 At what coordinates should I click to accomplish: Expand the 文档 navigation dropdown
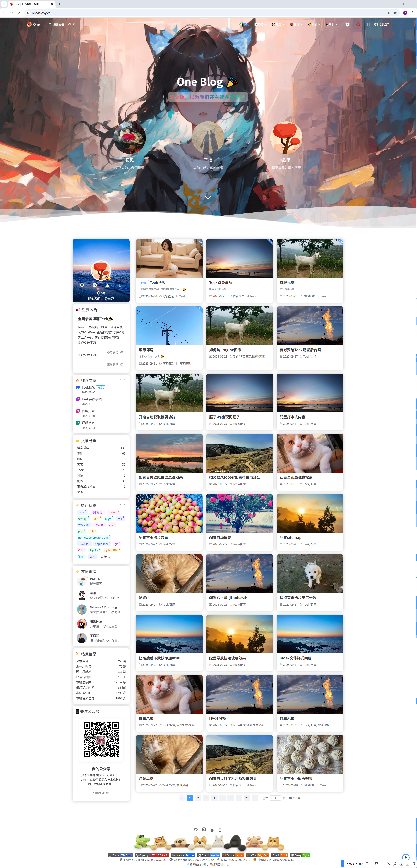260,24
